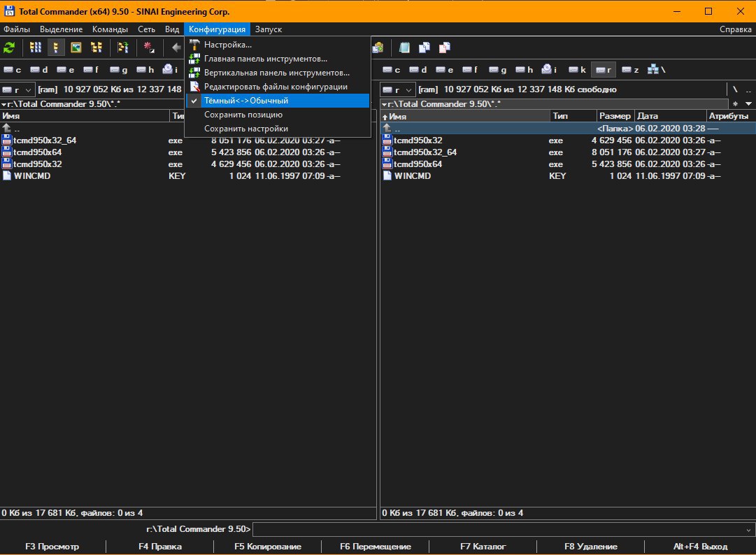The height and width of the screenshot is (555, 756).
Task: Click the folders-with-green-arrow toolbar icon
Action: coord(123,48)
